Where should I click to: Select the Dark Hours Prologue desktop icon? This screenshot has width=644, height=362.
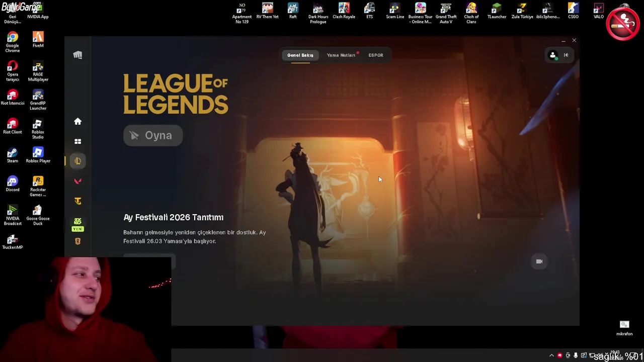[x=318, y=13]
